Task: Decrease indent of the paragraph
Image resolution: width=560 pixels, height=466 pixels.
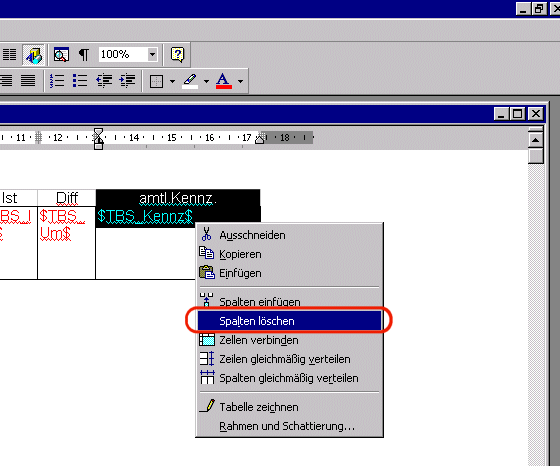Action: [104, 81]
